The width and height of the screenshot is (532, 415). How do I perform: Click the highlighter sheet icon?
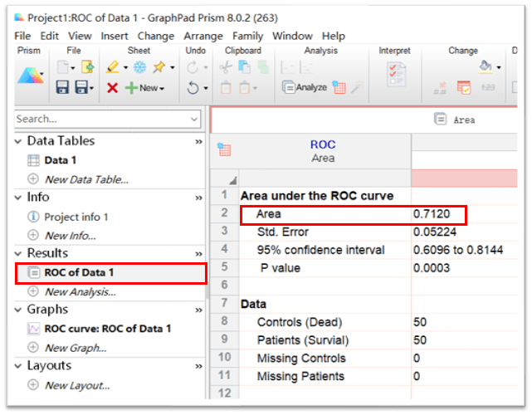157,67
